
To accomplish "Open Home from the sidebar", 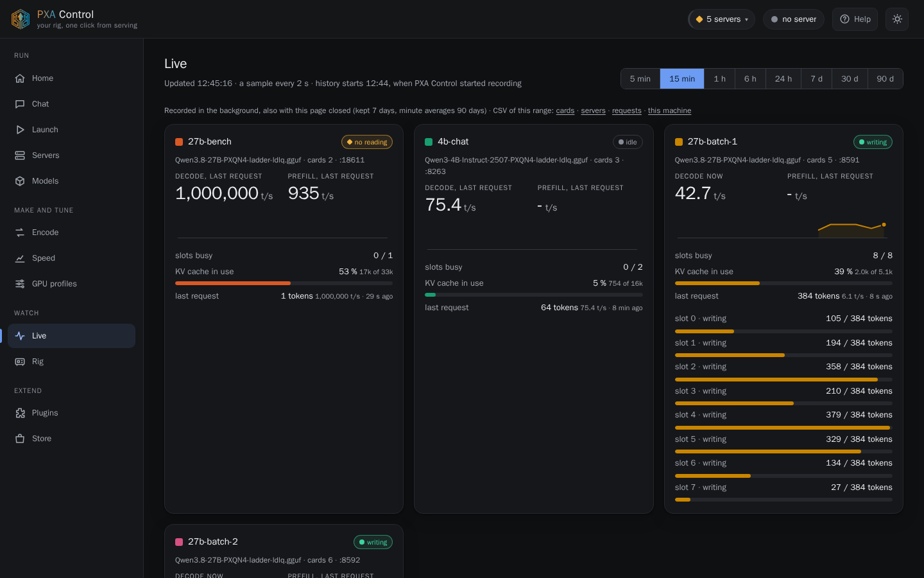I will 71,78.
